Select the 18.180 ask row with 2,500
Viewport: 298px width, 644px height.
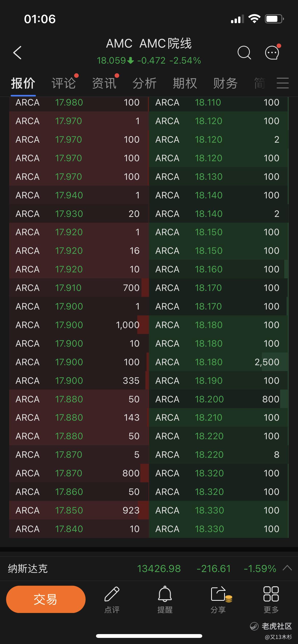(x=219, y=362)
